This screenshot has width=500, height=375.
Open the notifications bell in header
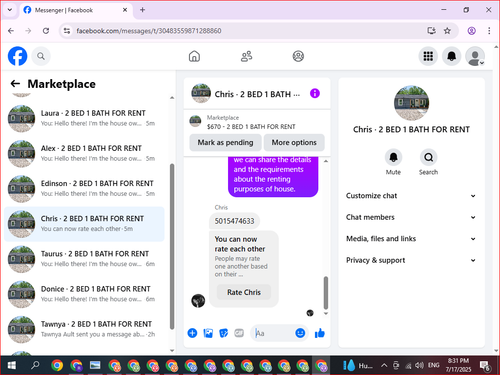451,56
